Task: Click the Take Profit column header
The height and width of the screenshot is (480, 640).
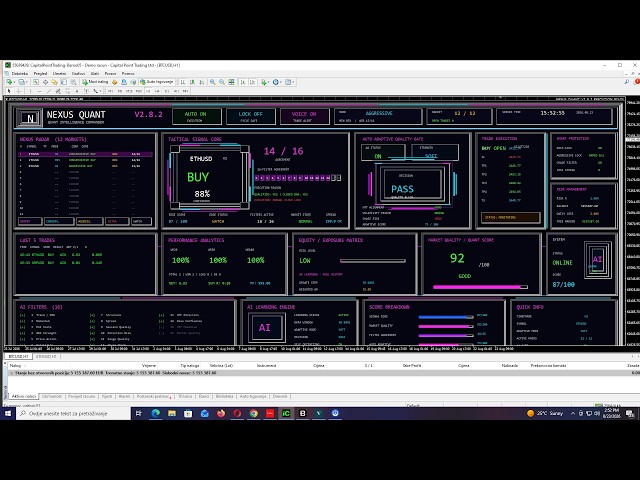Action: (x=411, y=366)
